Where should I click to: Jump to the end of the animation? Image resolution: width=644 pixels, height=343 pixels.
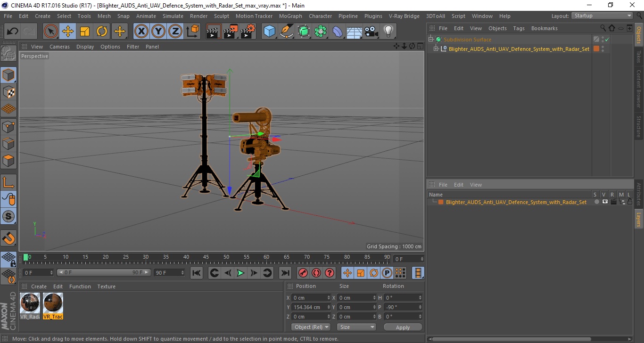click(x=285, y=273)
